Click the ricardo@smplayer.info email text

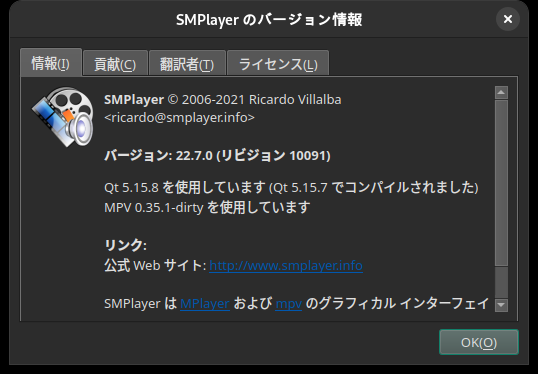pos(179,117)
